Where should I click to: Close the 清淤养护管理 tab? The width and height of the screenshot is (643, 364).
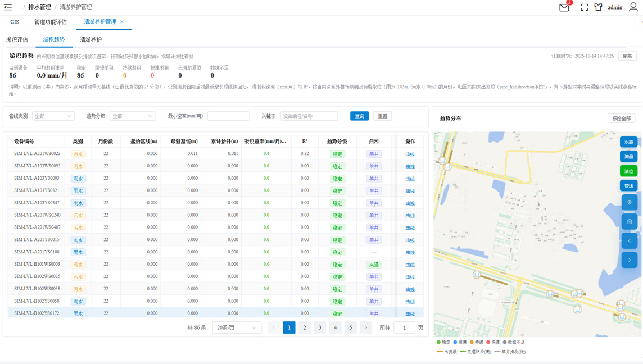coord(122,22)
